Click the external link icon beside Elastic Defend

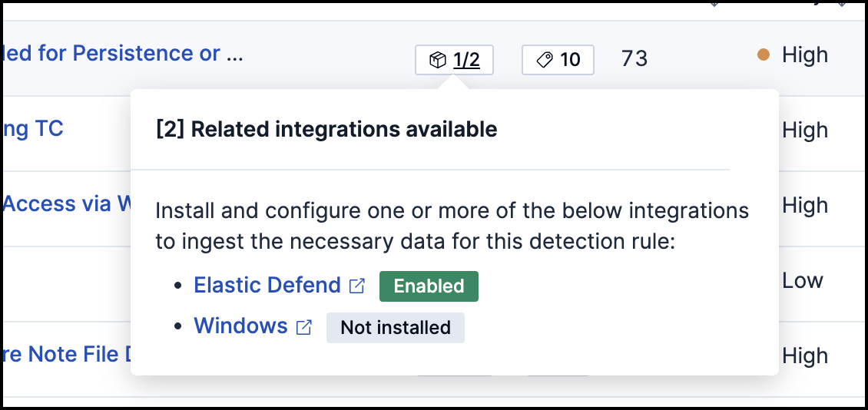(x=357, y=286)
